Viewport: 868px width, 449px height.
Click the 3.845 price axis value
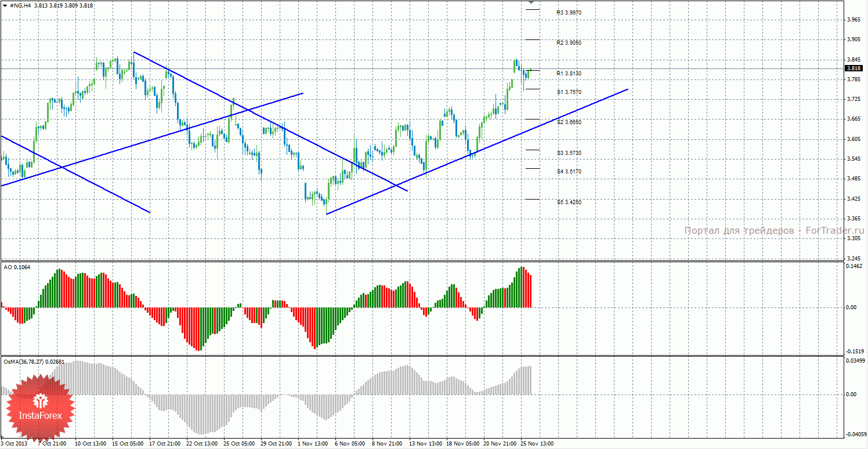tap(853, 60)
